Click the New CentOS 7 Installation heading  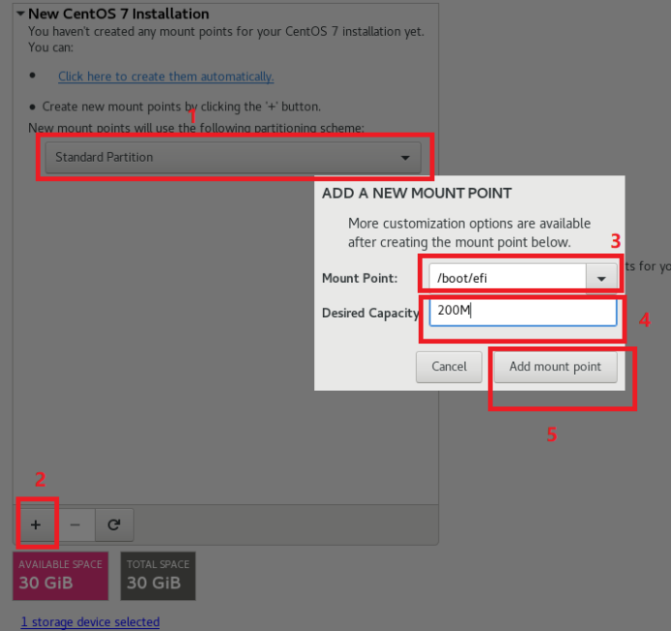118,14
